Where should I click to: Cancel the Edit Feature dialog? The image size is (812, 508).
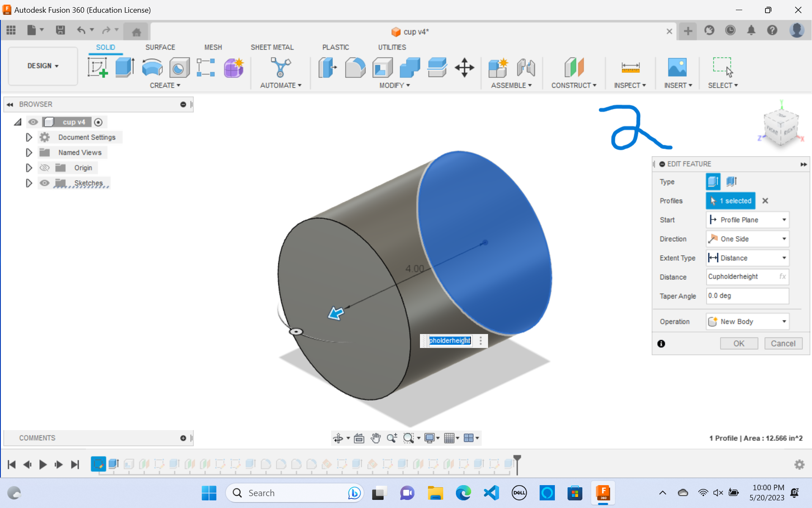783,343
